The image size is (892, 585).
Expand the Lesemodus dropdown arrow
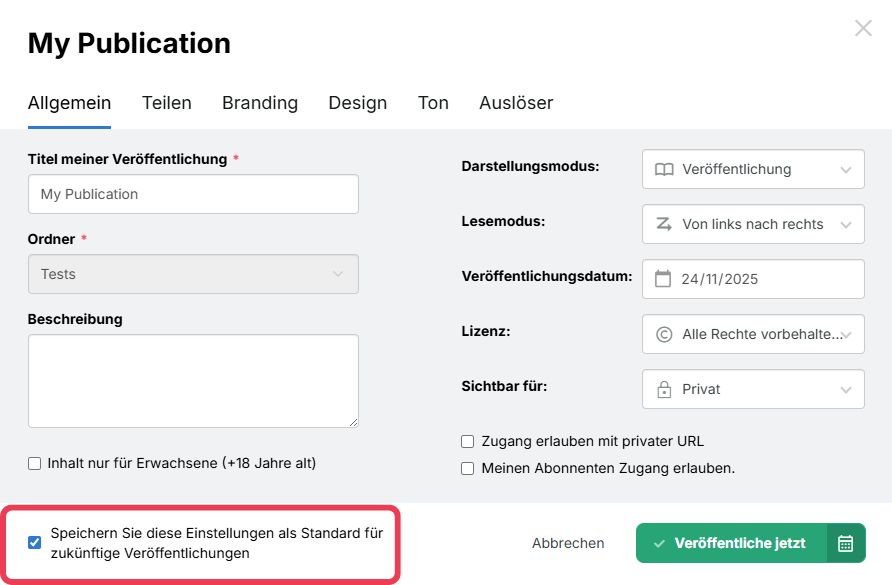coord(846,225)
